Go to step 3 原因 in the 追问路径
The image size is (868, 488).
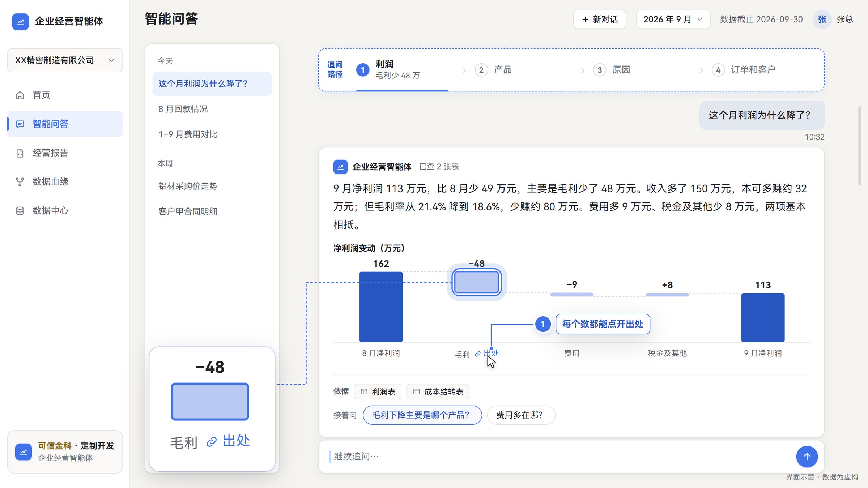point(612,70)
